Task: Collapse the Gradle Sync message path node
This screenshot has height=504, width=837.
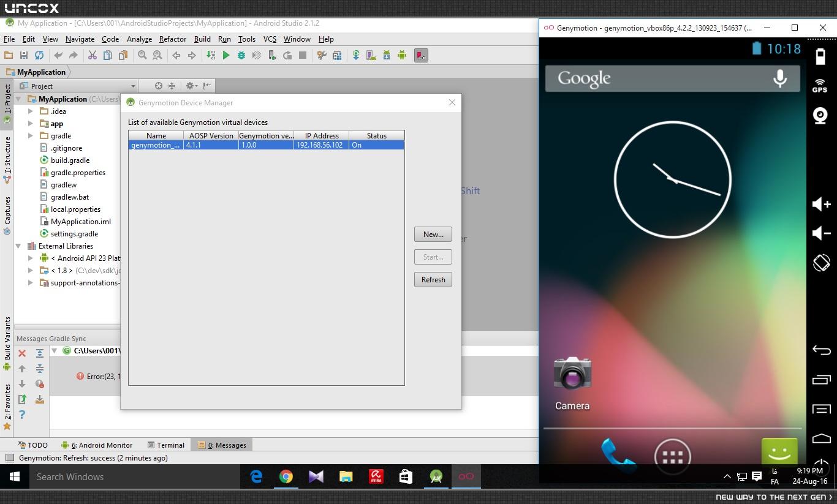Action: pyautogui.click(x=55, y=351)
